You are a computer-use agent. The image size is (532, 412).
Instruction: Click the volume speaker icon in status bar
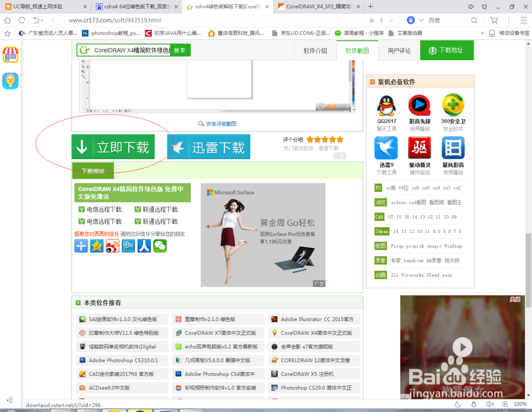click(489, 404)
